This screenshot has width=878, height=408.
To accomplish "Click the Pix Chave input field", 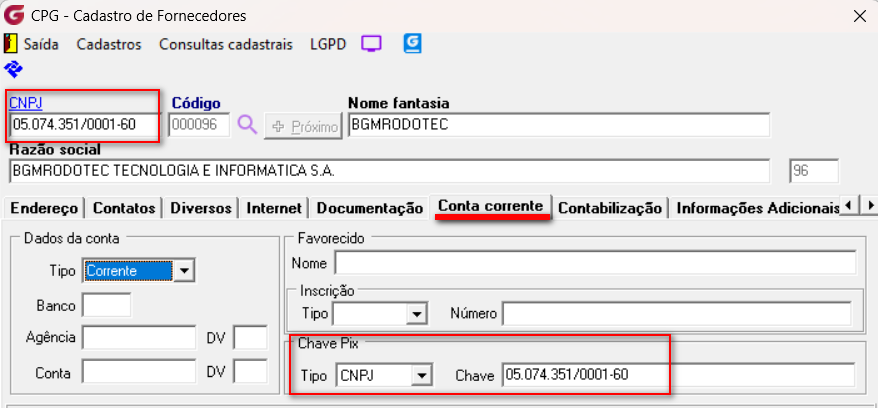I will pyautogui.click(x=679, y=375).
